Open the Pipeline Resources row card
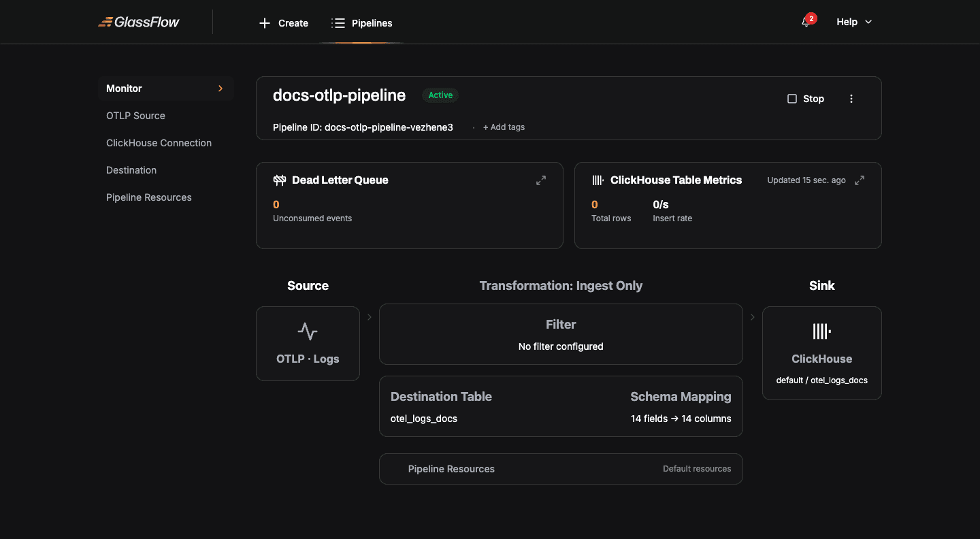 point(561,469)
